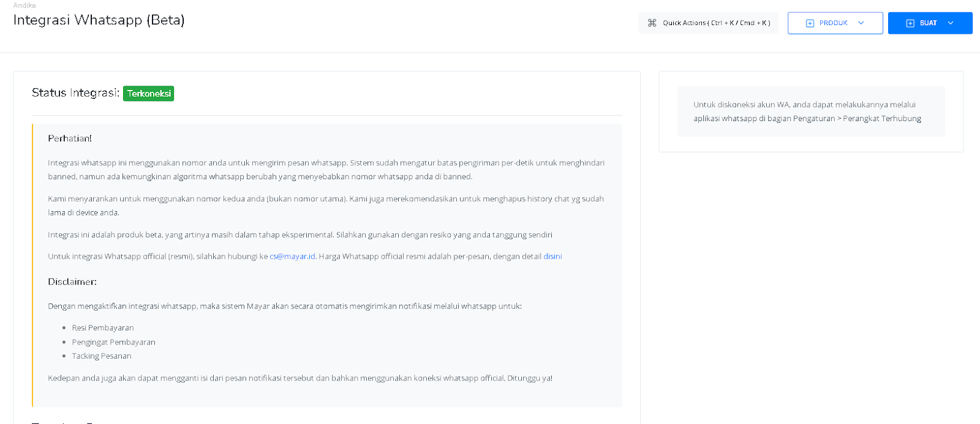980x424 pixels.
Task: Select the 'Pengingat Pembayaran' list item
Action: coord(113,342)
